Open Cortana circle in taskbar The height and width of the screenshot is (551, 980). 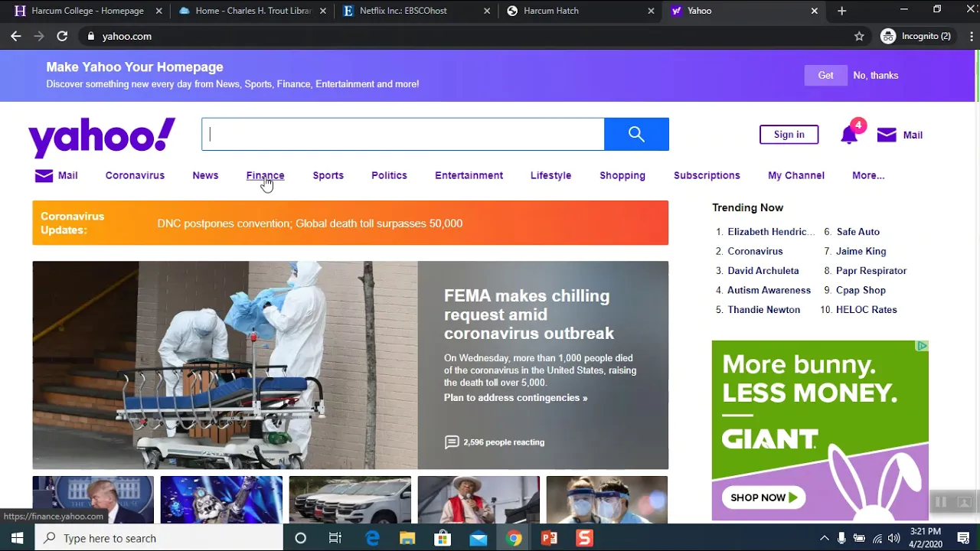point(300,538)
